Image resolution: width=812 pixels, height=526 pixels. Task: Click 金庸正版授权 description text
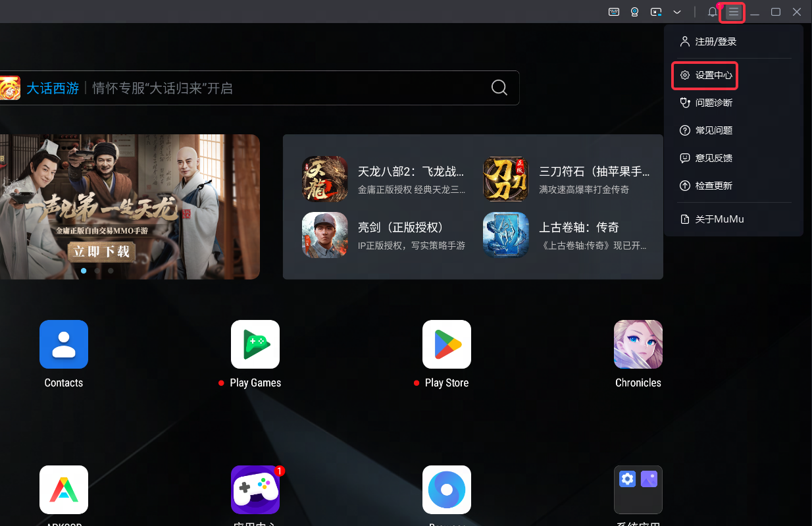point(412,190)
